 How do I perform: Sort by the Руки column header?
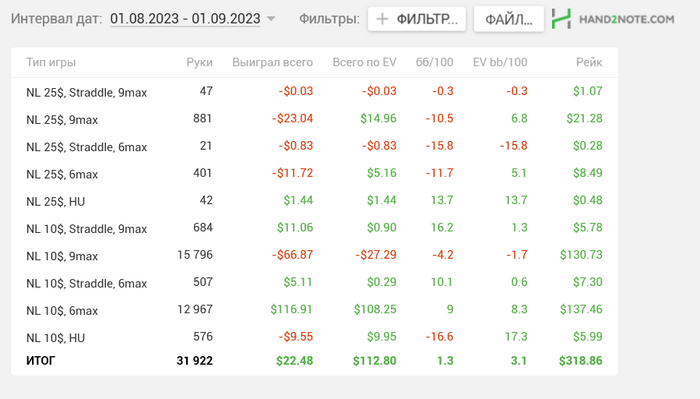click(199, 62)
